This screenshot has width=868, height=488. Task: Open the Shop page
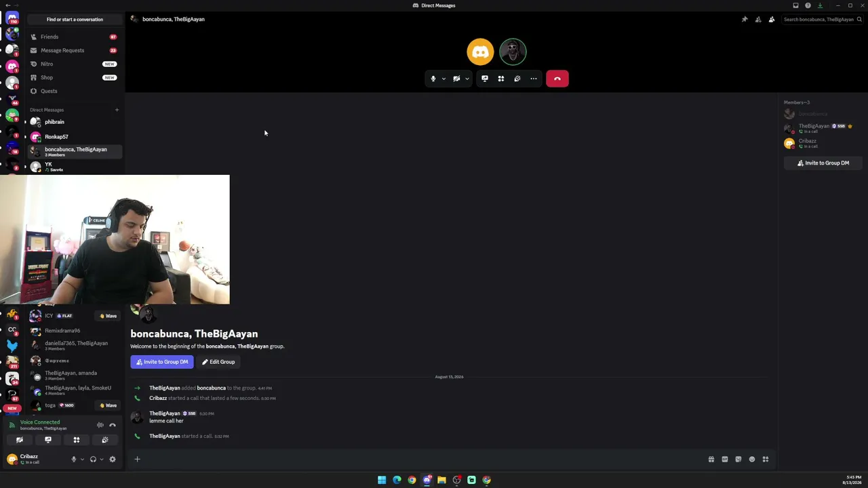click(75, 77)
